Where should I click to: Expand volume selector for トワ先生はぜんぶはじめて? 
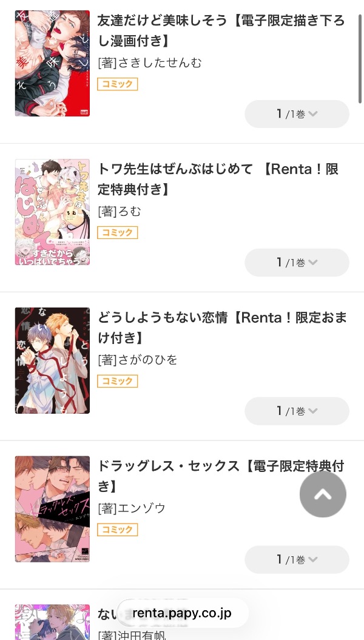tap(297, 263)
